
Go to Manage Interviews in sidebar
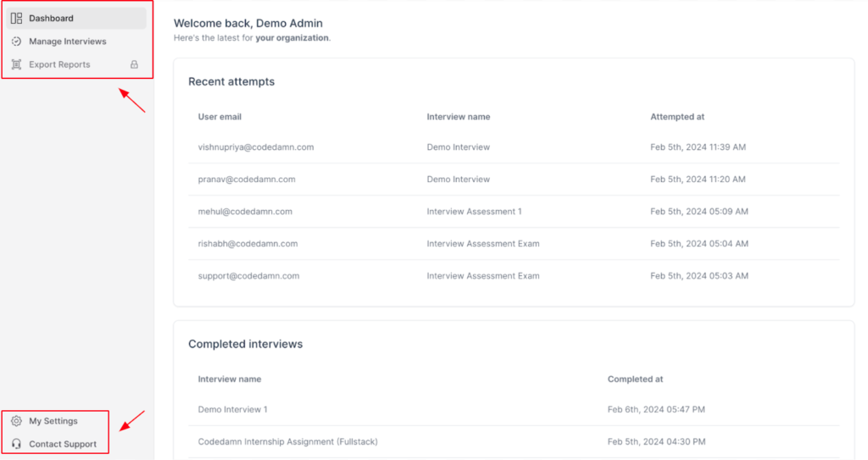tap(76, 42)
